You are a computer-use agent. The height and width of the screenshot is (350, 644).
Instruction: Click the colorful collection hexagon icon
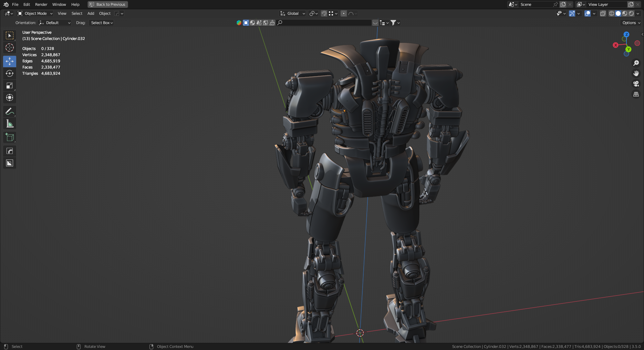(x=239, y=23)
